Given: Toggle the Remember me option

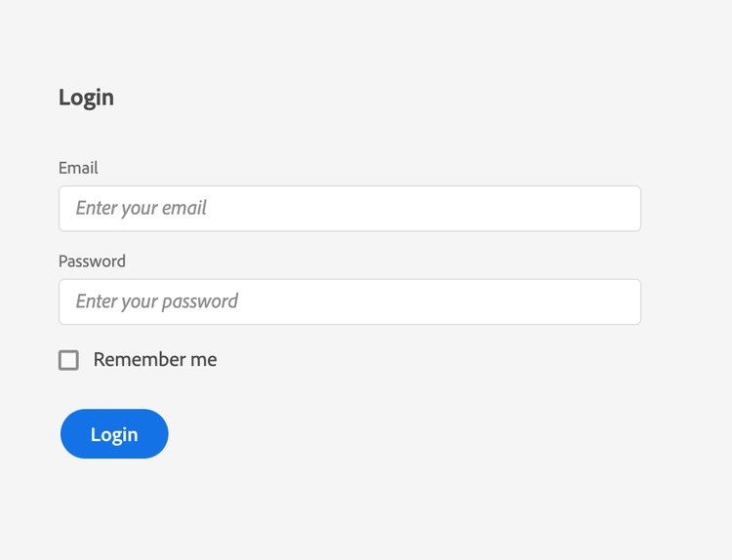Looking at the screenshot, I should coord(68,360).
